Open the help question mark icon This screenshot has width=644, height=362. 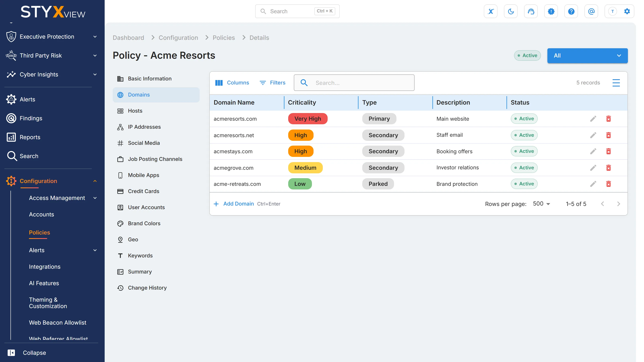[571, 11]
